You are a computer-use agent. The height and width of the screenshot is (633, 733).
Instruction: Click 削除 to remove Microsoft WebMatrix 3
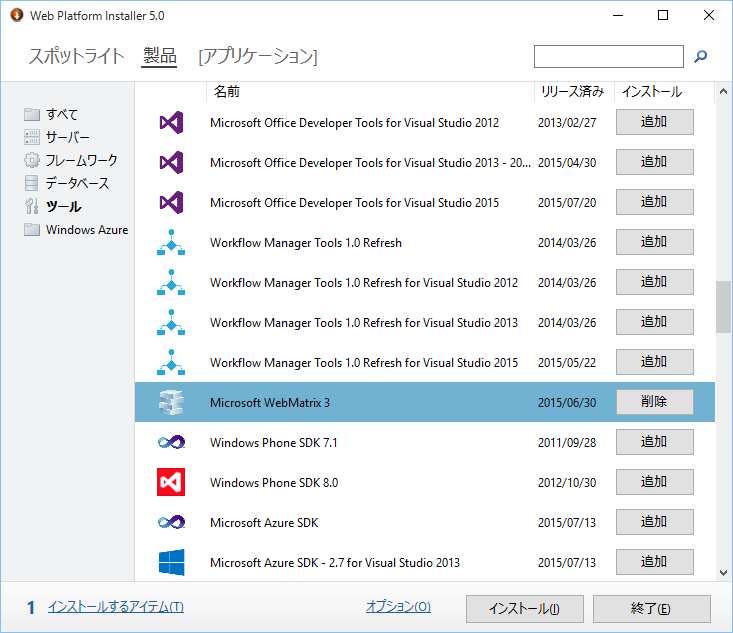coord(654,402)
